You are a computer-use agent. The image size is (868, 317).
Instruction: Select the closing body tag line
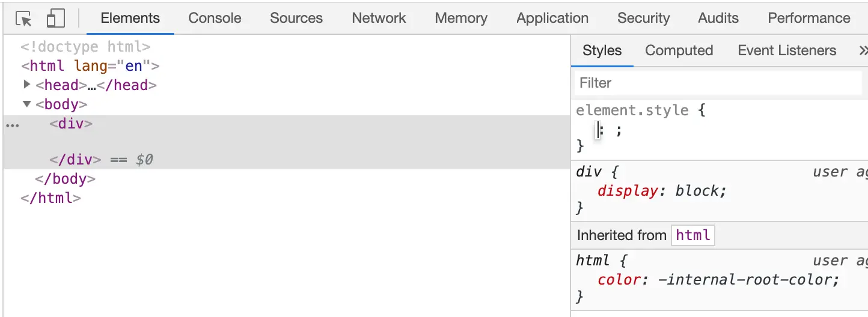click(65, 179)
